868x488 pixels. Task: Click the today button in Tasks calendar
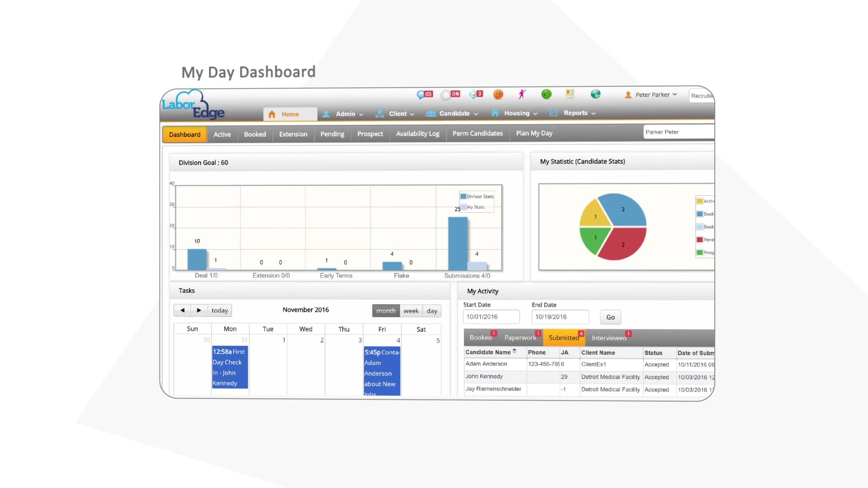click(x=220, y=310)
